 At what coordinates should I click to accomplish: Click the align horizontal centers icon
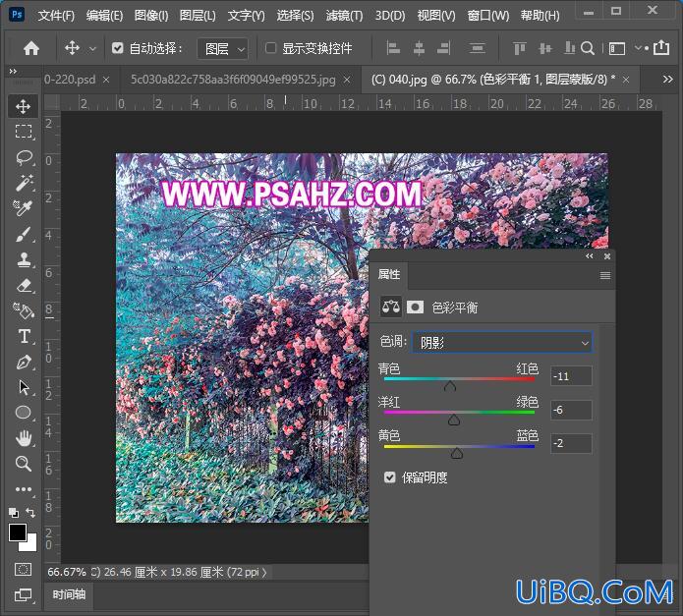(419, 48)
